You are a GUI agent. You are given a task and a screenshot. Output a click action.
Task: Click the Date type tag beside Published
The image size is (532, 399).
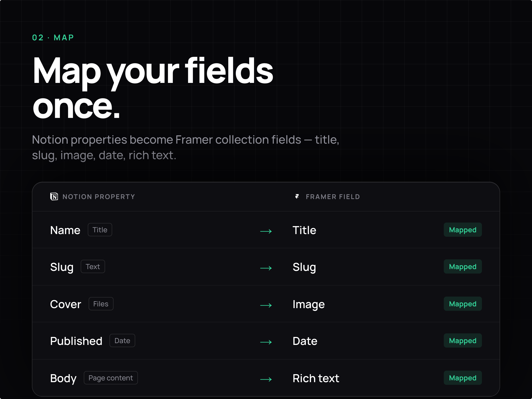pos(122,340)
